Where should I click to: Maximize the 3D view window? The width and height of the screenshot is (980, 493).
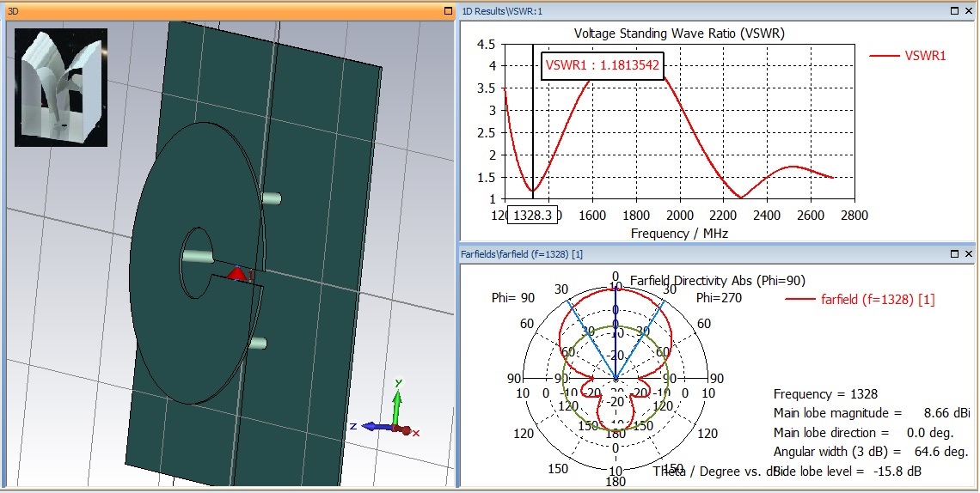point(448,11)
